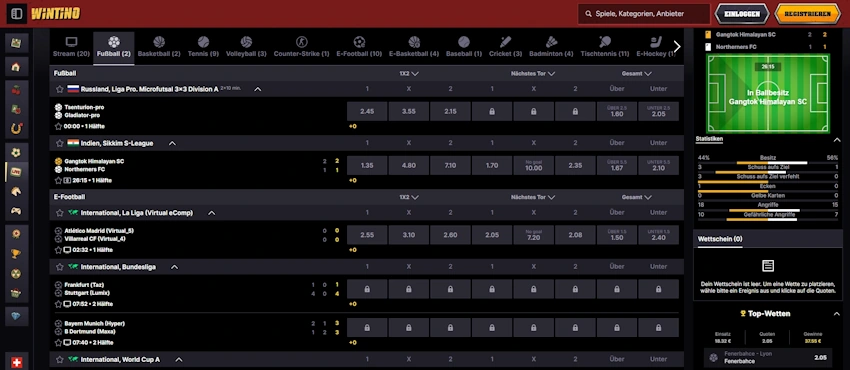Open the trophy icon in the sidebar
The height and width of the screenshot is (370, 850).
(x=16, y=254)
